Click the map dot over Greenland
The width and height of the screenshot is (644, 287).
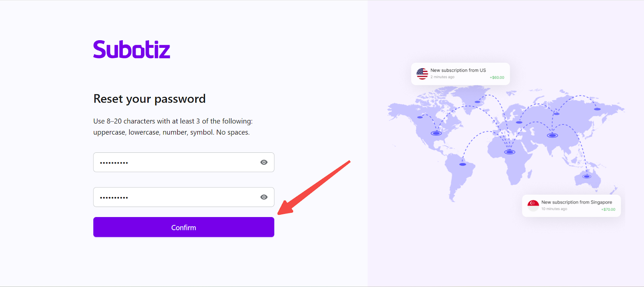point(477,102)
